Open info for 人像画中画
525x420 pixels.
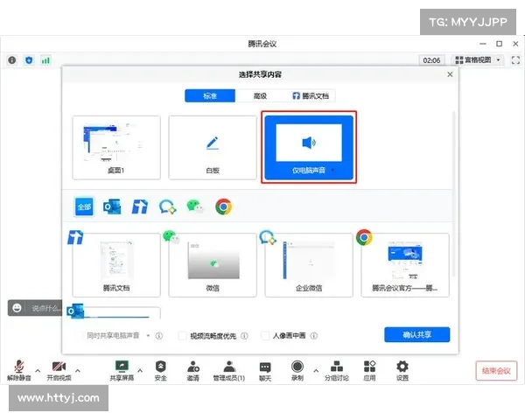pos(314,336)
